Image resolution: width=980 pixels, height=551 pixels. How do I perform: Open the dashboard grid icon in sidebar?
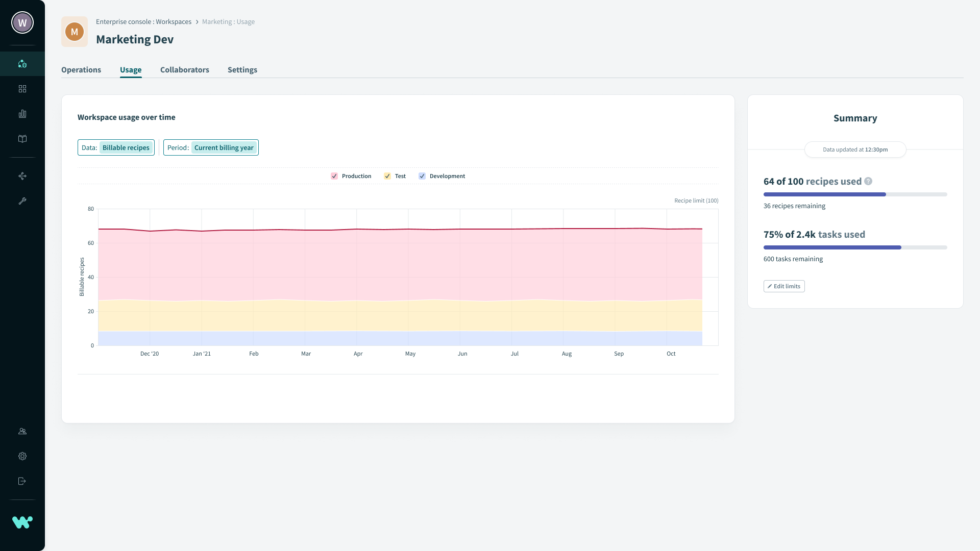[22, 89]
